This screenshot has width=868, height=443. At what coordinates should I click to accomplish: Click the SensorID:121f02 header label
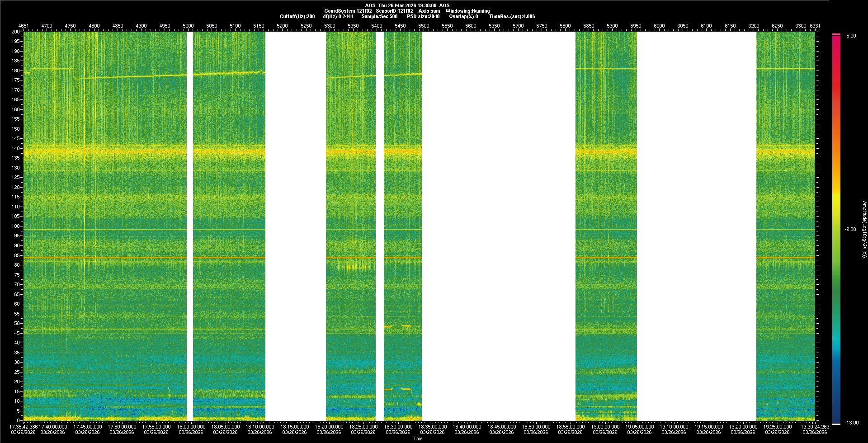point(394,11)
